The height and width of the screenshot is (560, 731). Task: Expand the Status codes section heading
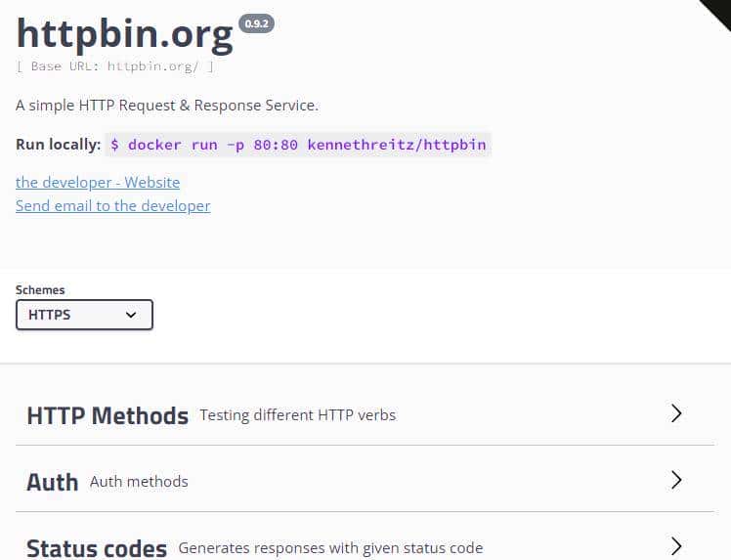[x=97, y=548]
